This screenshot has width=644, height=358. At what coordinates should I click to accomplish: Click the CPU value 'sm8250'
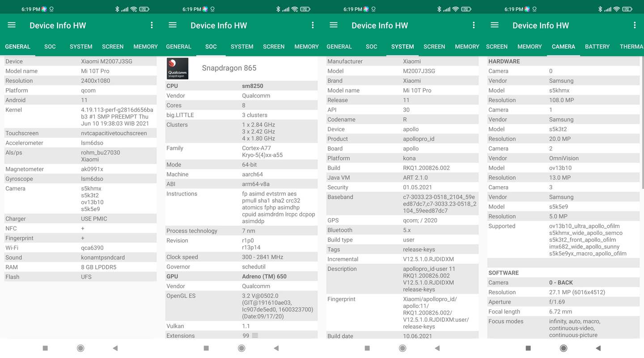(253, 86)
